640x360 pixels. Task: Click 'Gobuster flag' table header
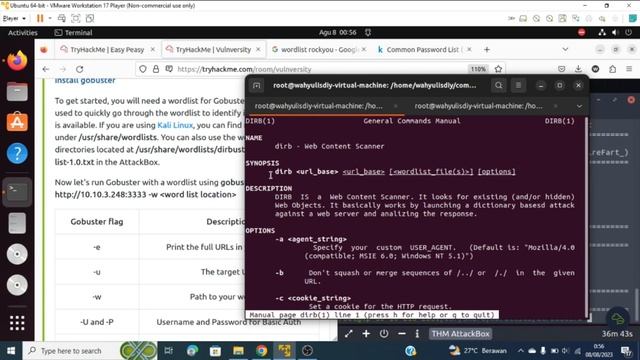tap(97, 222)
